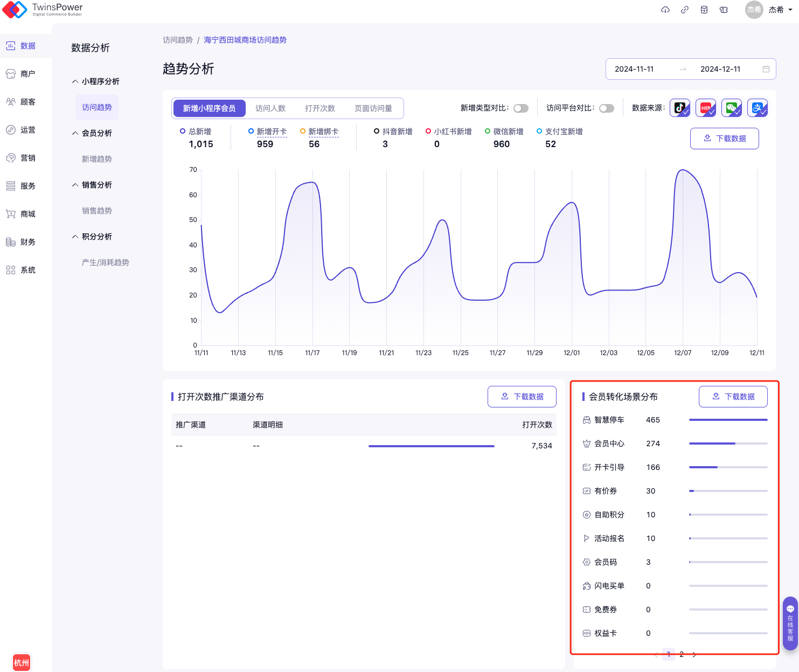Click the start date field 2024-11-11

tap(634, 69)
